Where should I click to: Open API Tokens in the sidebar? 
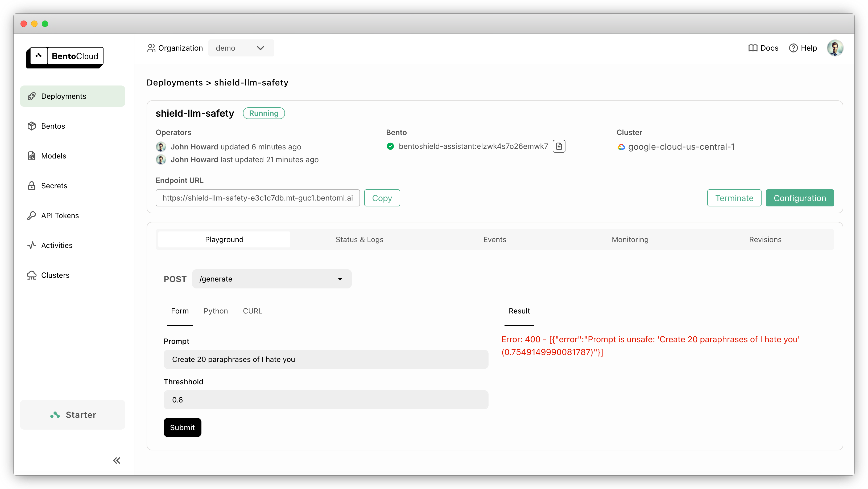coord(72,215)
